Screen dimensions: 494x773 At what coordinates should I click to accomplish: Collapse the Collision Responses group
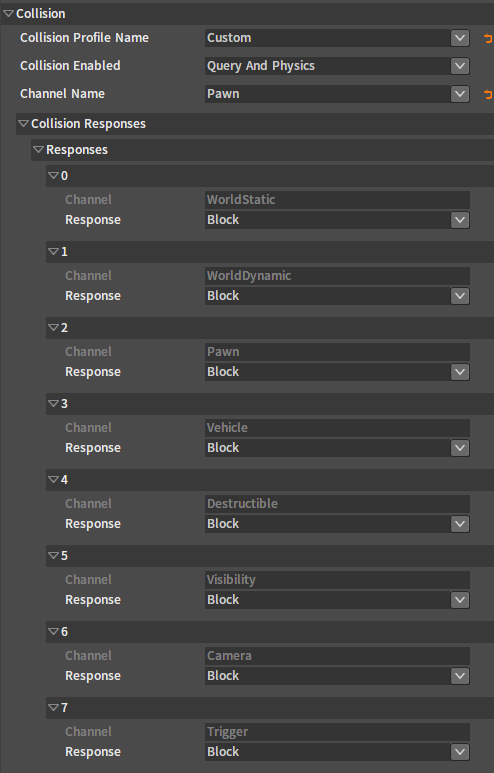pyautogui.click(x=23, y=124)
